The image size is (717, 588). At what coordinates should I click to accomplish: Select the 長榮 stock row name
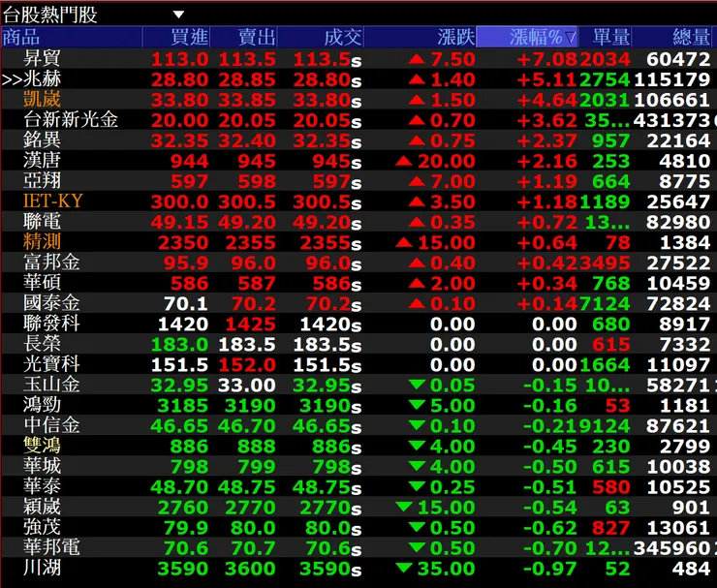point(42,343)
